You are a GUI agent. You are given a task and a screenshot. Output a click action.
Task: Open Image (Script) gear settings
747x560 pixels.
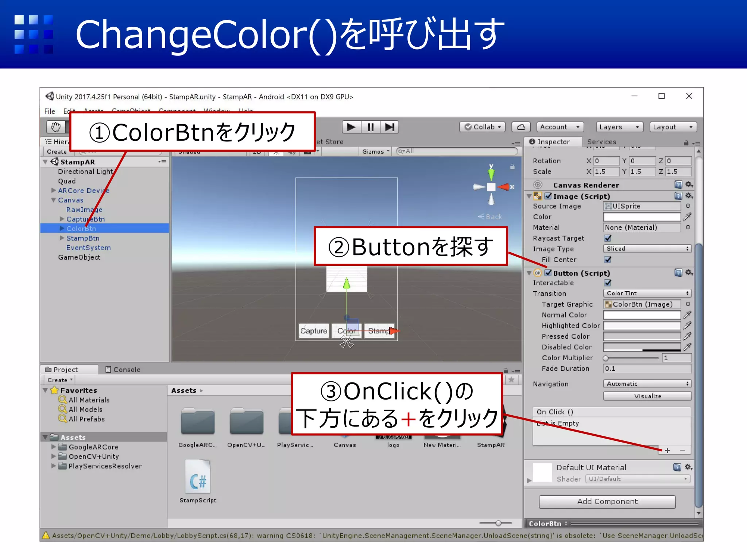[689, 196]
